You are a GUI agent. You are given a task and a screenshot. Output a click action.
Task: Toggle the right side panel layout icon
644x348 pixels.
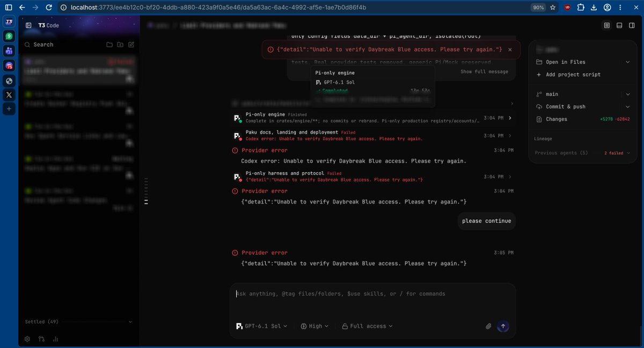point(631,25)
